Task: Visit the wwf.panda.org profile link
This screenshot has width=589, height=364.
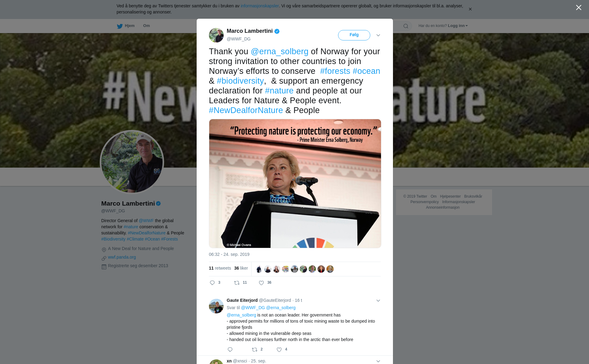Action: coord(122,257)
